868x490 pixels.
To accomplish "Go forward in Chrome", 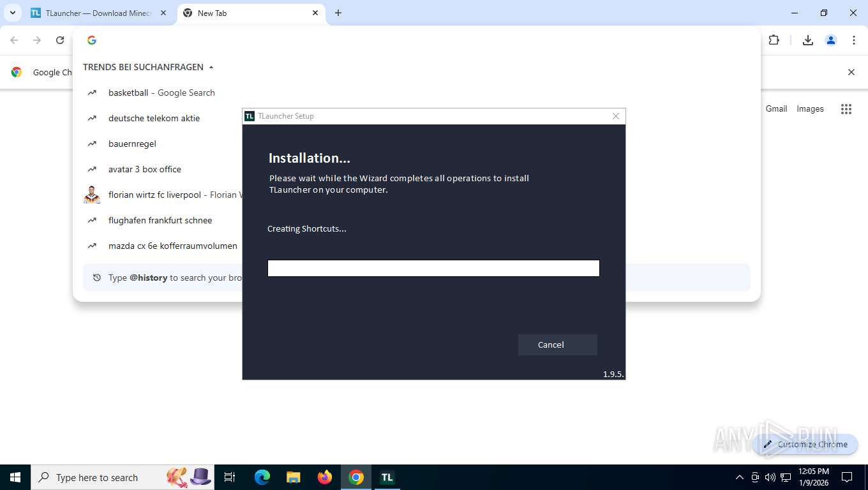I will pos(37,40).
